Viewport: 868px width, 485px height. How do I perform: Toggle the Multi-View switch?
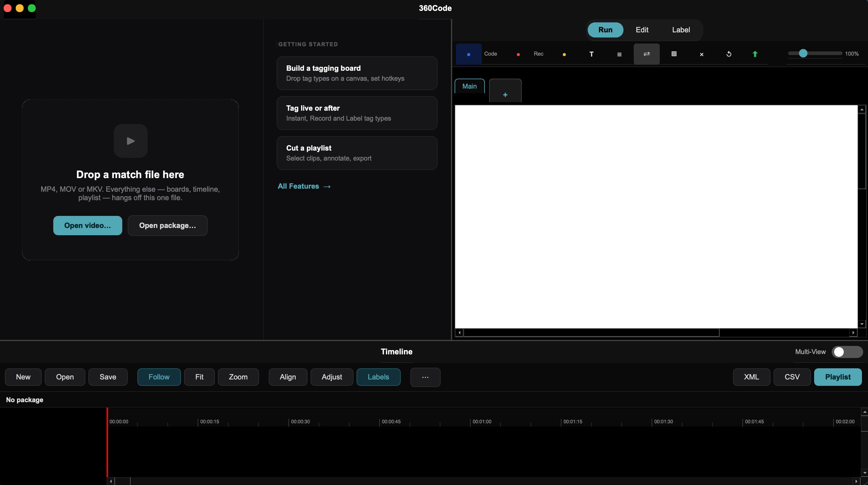(x=847, y=352)
